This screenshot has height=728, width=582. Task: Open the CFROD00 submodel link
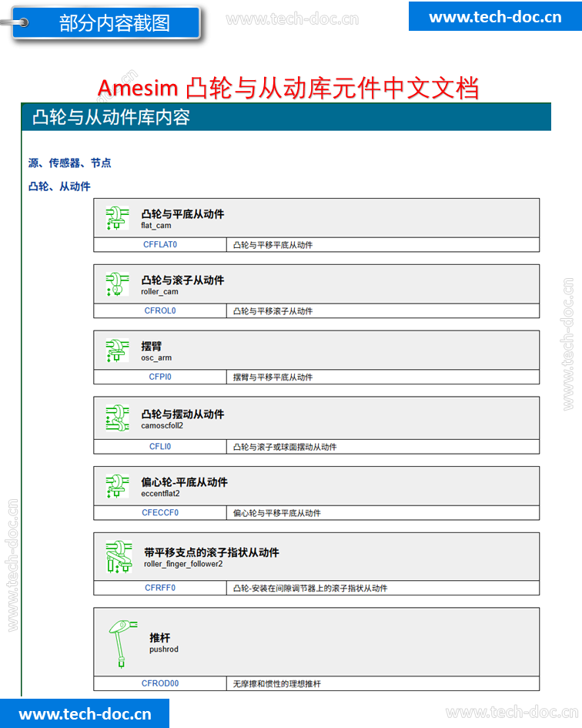[x=160, y=683]
